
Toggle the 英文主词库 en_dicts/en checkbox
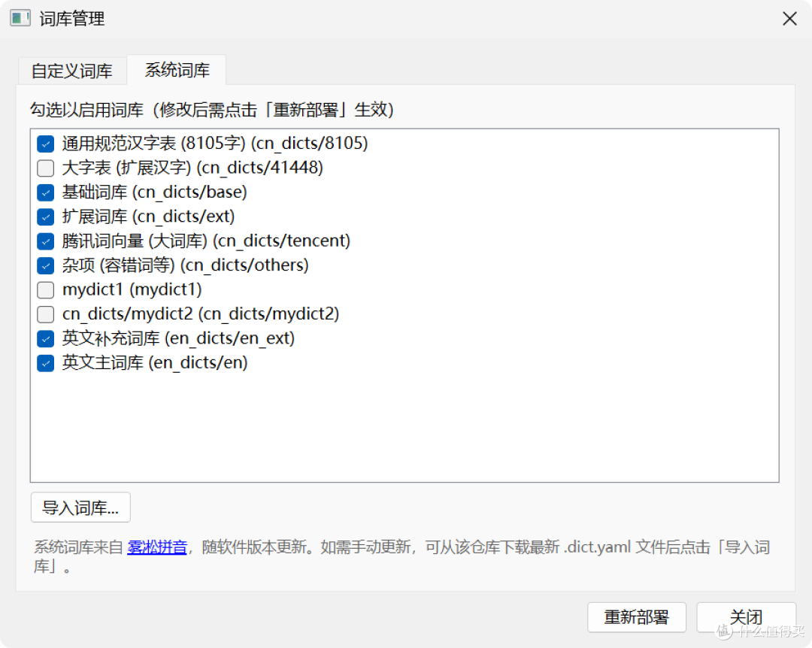(x=46, y=363)
